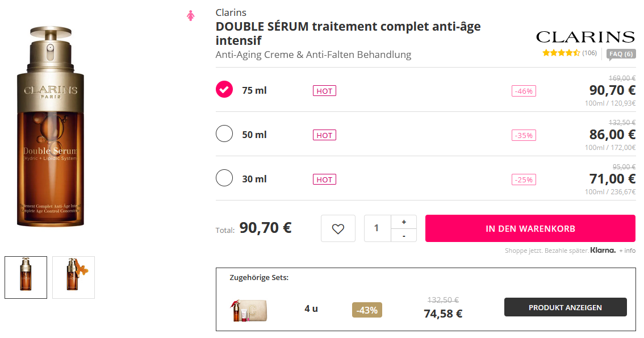The image size is (644, 338).
Task: Open the star rating reviews
Action: [x=561, y=53]
